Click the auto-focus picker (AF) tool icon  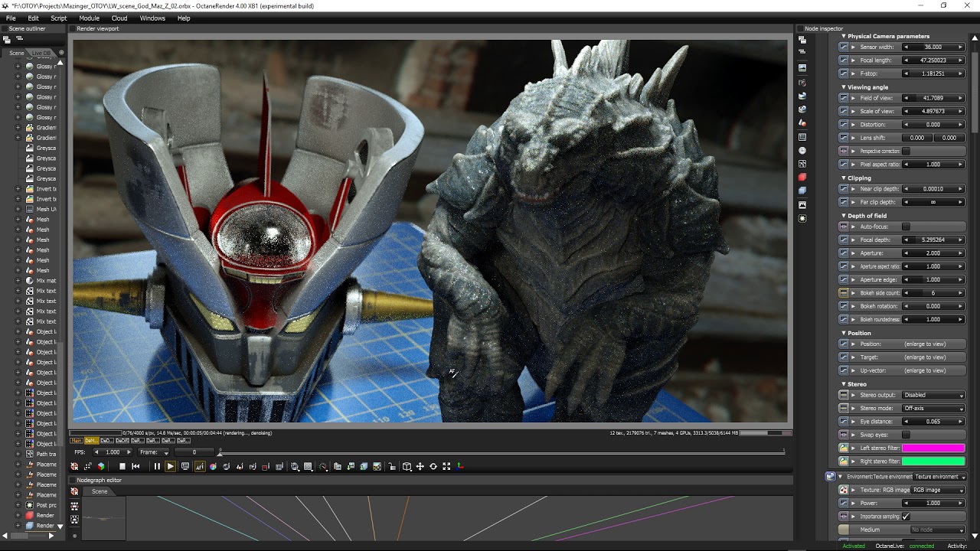tap(200, 466)
